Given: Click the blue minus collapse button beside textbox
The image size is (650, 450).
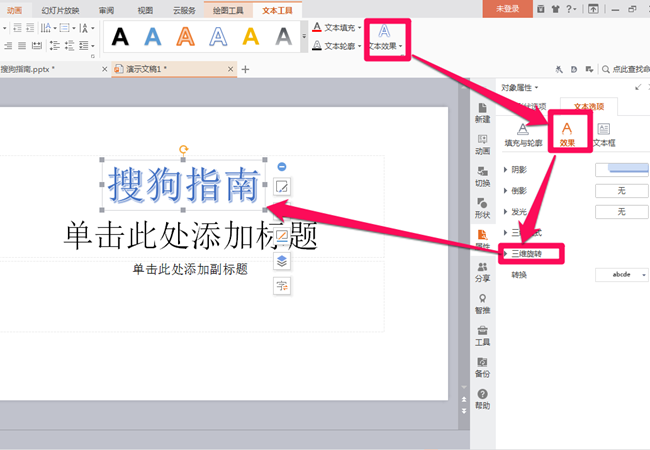Looking at the screenshot, I should click(281, 167).
